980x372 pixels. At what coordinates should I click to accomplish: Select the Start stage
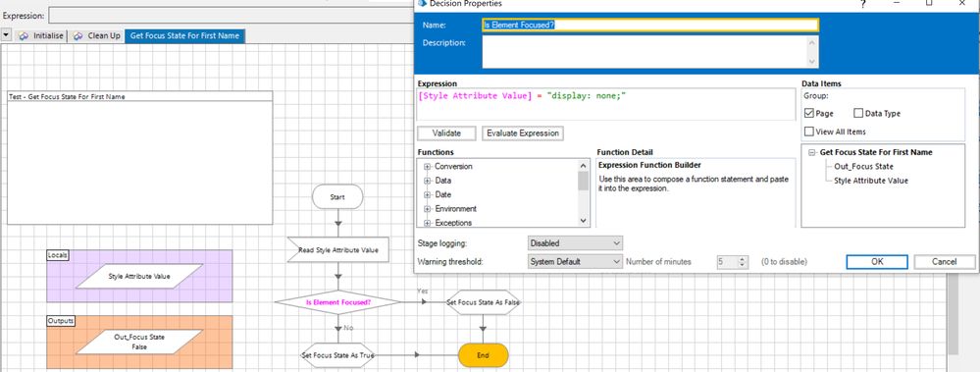(x=337, y=197)
